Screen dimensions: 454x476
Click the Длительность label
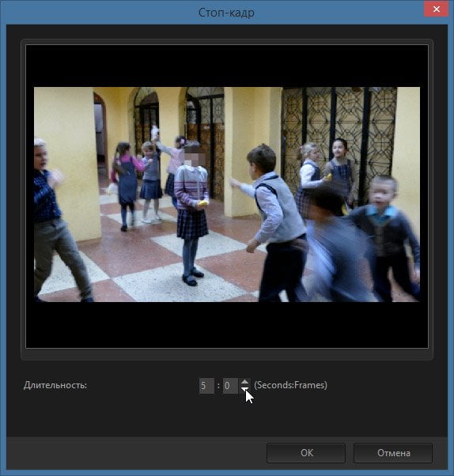click(55, 385)
